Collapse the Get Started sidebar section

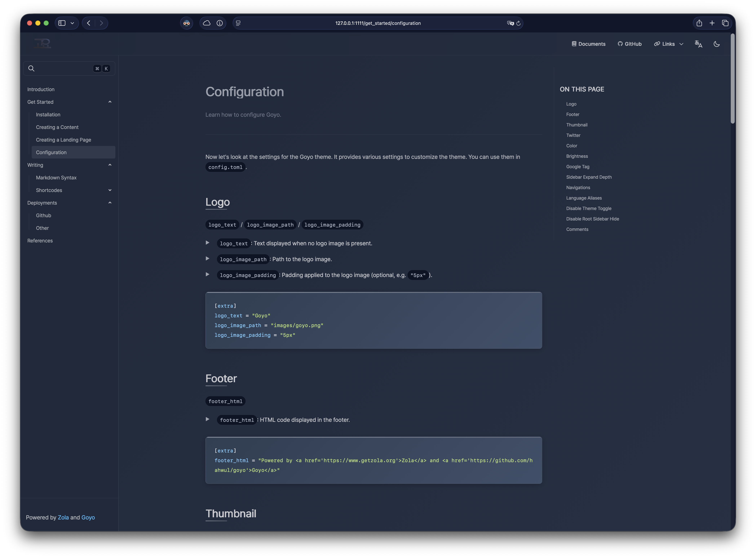click(110, 102)
